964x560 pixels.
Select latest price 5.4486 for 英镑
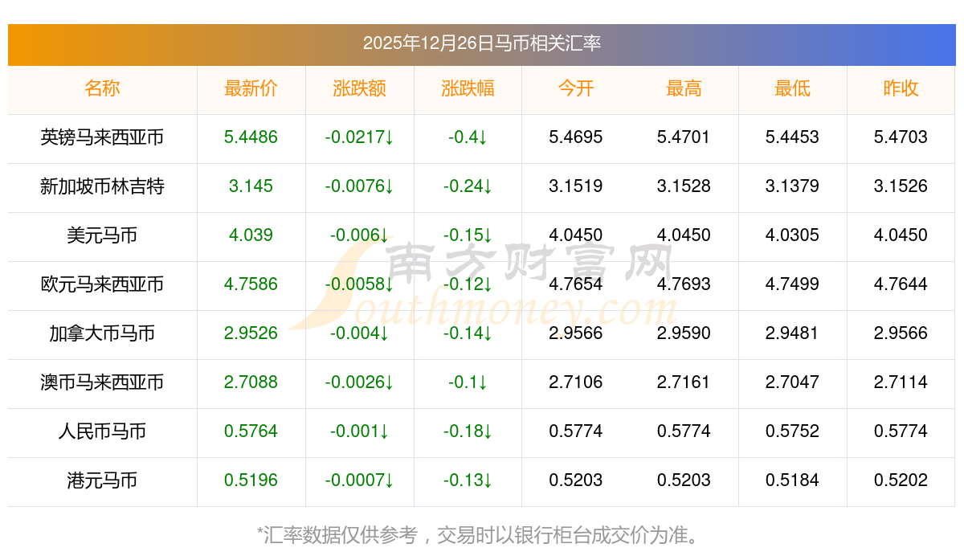click(x=251, y=137)
